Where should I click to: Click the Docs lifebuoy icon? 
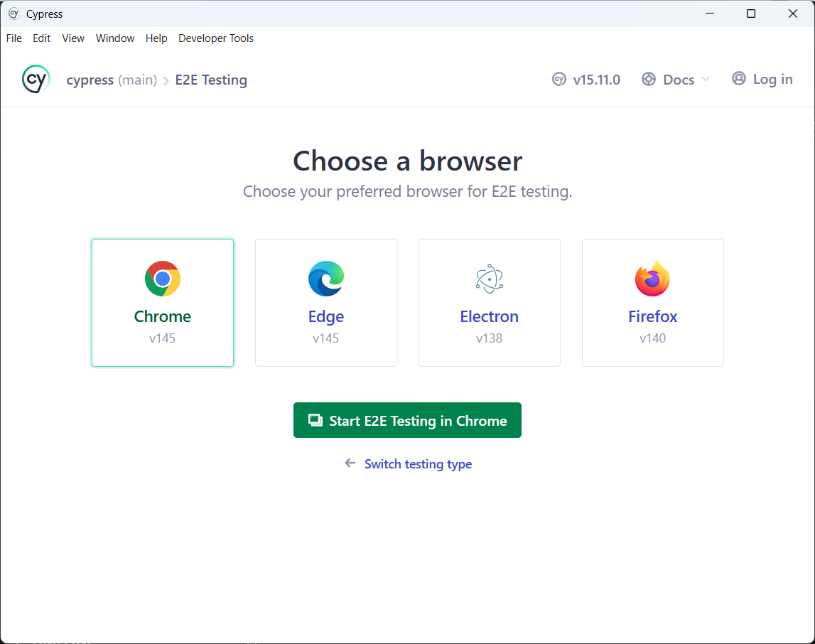pos(648,80)
